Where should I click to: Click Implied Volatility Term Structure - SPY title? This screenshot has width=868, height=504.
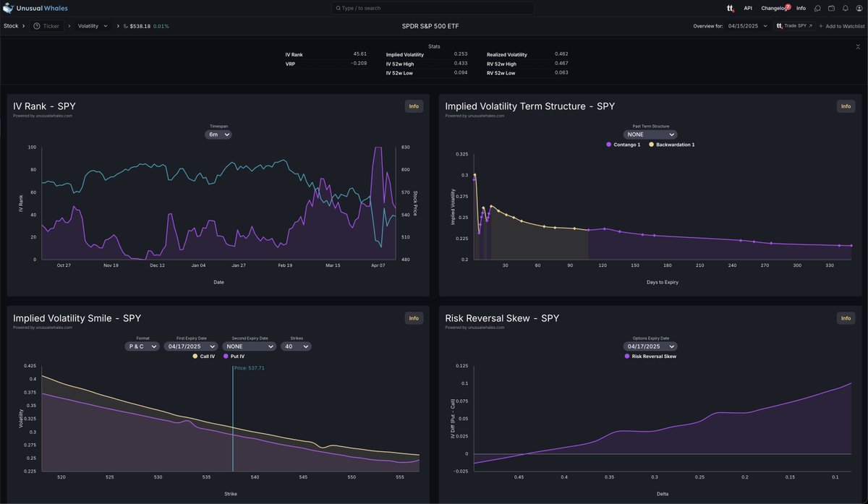pos(530,106)
